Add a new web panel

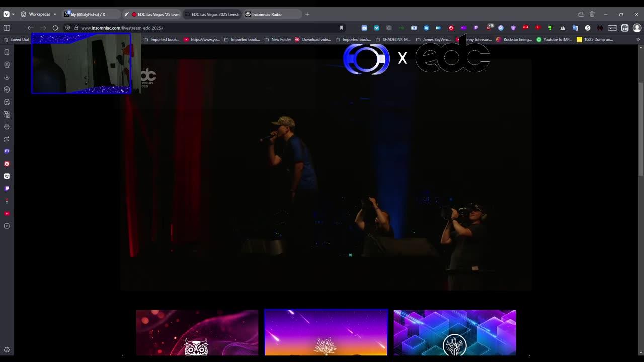pyautogui.click(x=7, y=226)
